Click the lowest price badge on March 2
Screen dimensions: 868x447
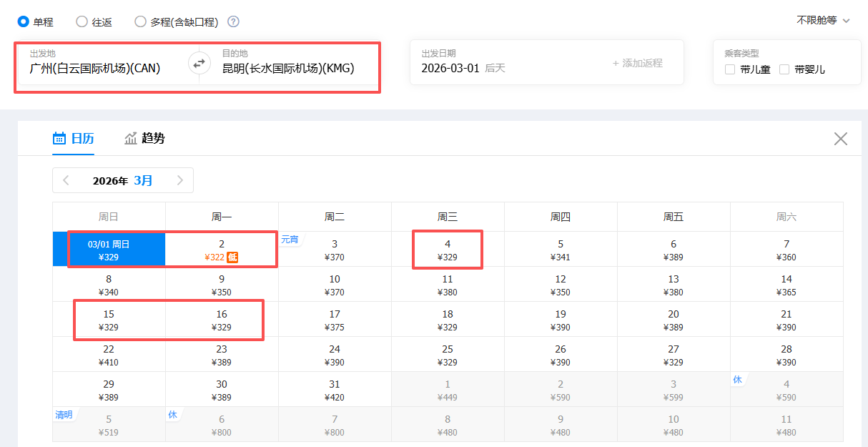coord(232,257)
